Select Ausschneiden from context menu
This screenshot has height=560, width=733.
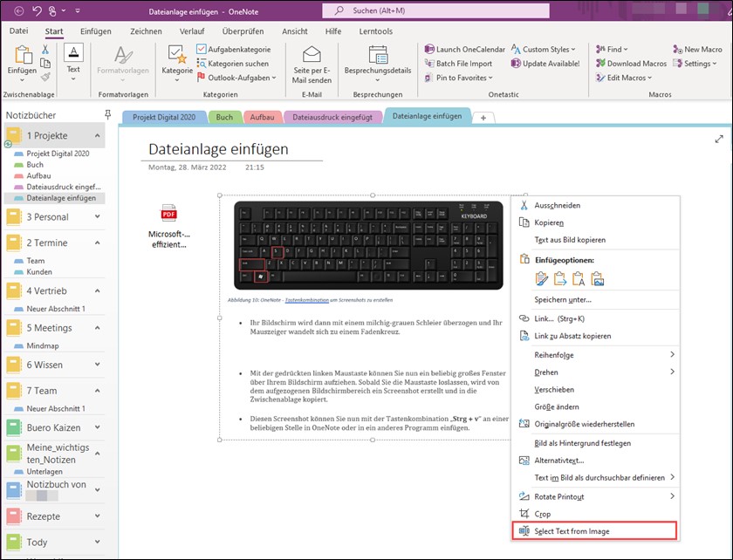595,205
